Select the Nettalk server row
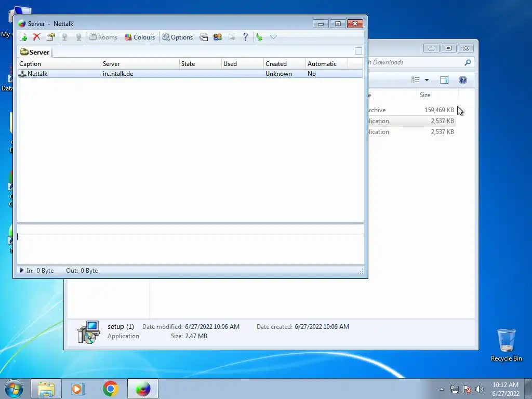The image size is (532, 399). [x=190, y=74]
